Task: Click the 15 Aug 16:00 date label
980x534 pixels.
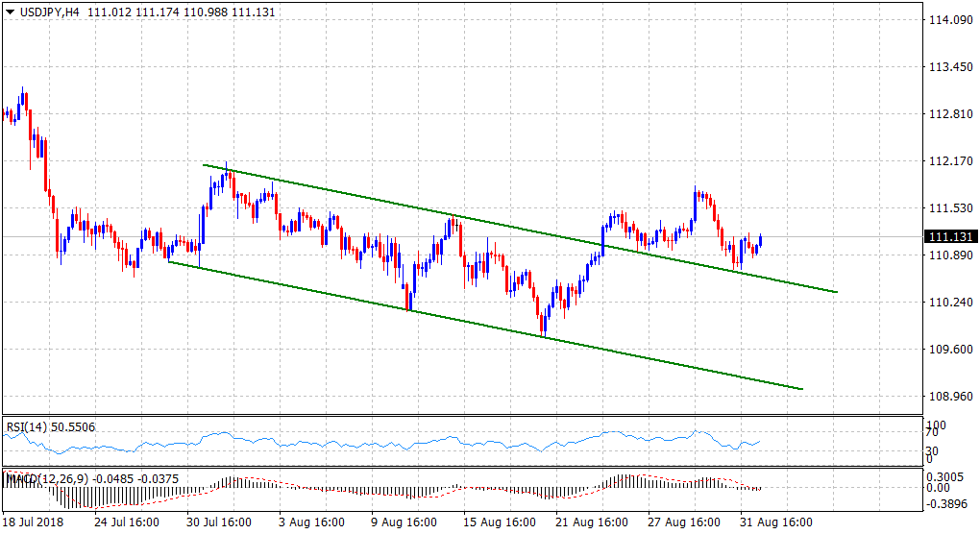Action: point(497,523)
